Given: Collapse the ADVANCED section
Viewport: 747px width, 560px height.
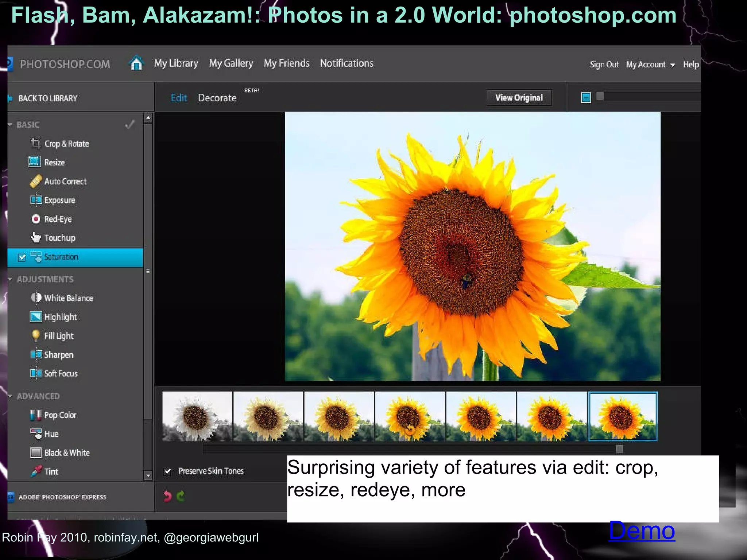Looking at the screenshot, I should (x=10, y=396).
